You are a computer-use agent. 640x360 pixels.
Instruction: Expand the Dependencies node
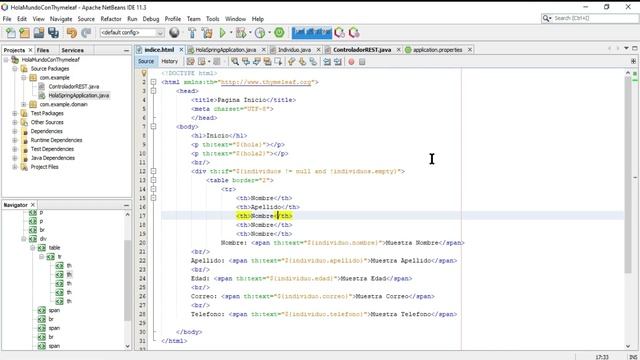pyautogui.click(x=15, y=131)
